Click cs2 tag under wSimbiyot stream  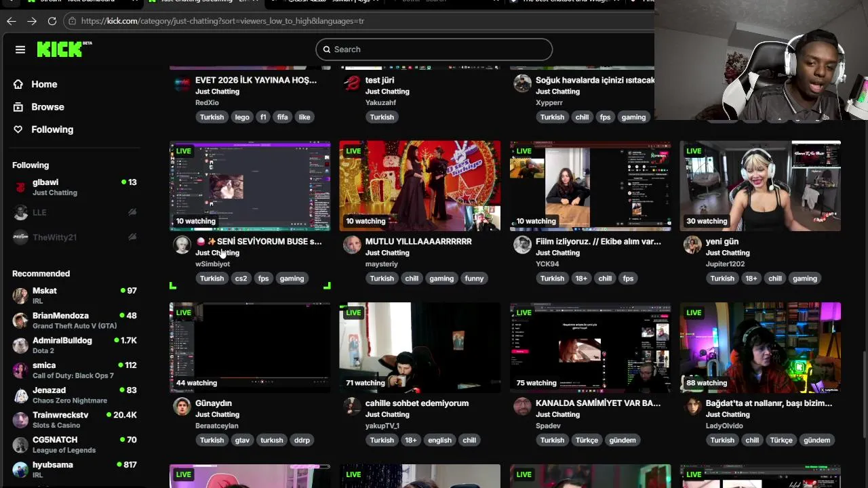(241, 279)
